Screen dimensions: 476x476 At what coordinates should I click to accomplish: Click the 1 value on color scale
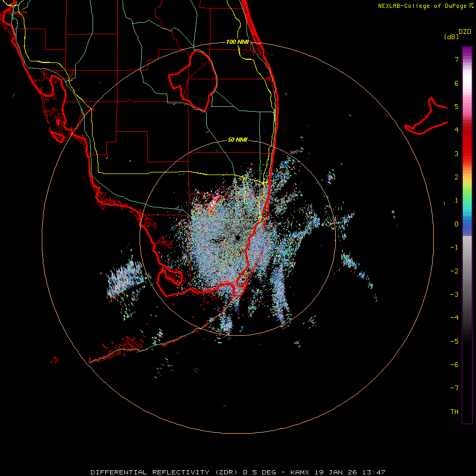tap(456, 200)
